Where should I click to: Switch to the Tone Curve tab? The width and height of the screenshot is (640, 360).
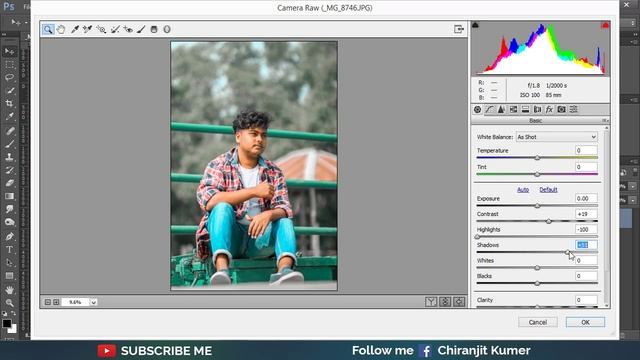(489, 109)
